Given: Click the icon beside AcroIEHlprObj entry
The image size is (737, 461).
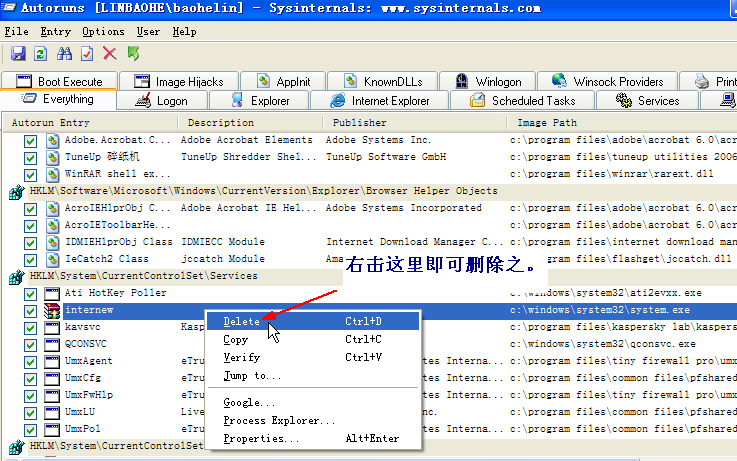Looking at the screenshot, I should pos(52,208).
